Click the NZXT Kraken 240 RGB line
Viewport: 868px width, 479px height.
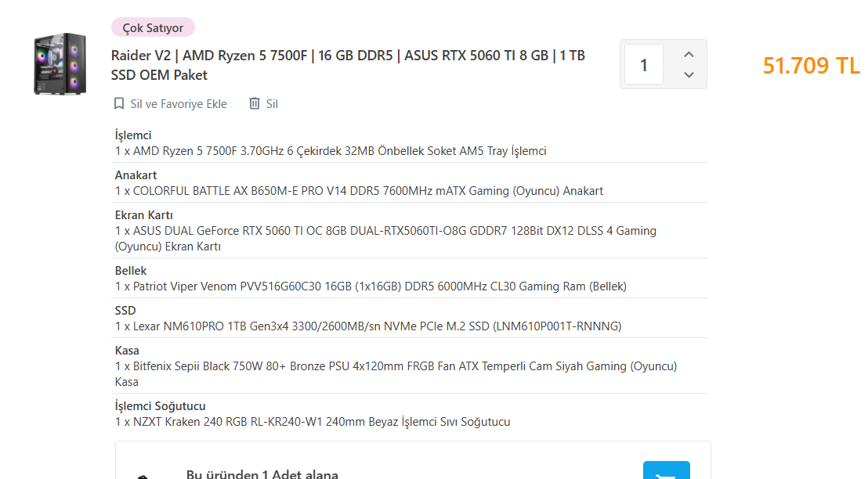tap(313, 422)
